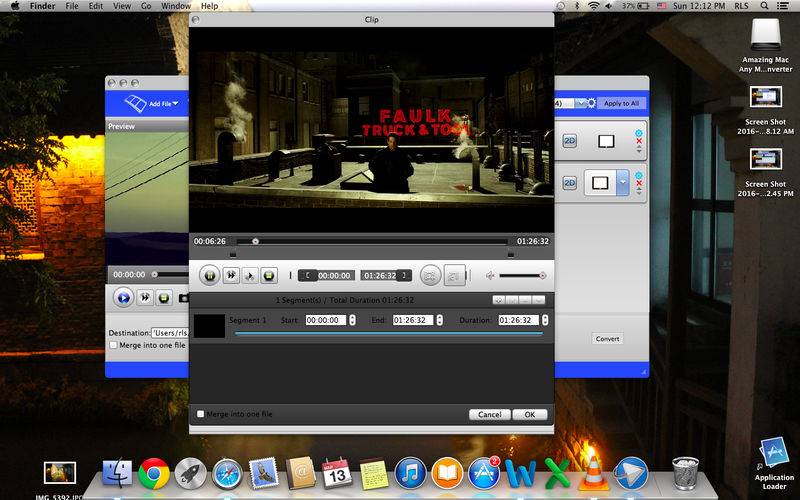Open the Add File dropdown in converter window
800x500 pixels.
coord(176,104)
